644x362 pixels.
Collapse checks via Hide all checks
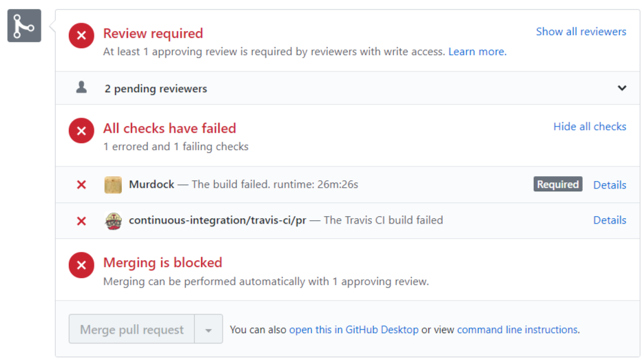(x=590, y=127)
